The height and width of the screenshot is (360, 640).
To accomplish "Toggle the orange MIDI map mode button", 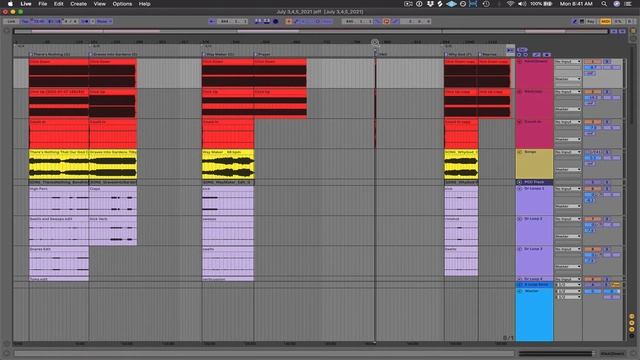I will tap(605, 21).
